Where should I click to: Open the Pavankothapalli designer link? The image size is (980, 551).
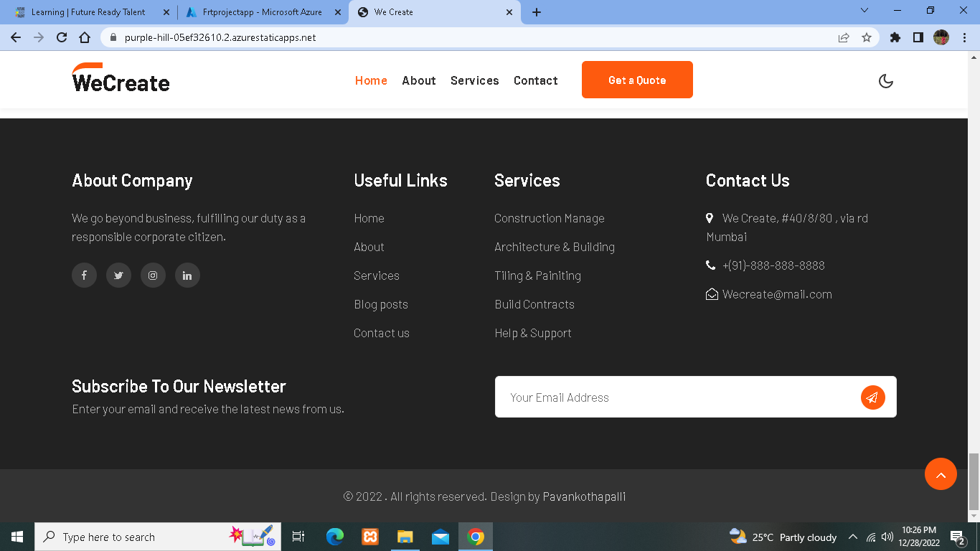(584, 496)
